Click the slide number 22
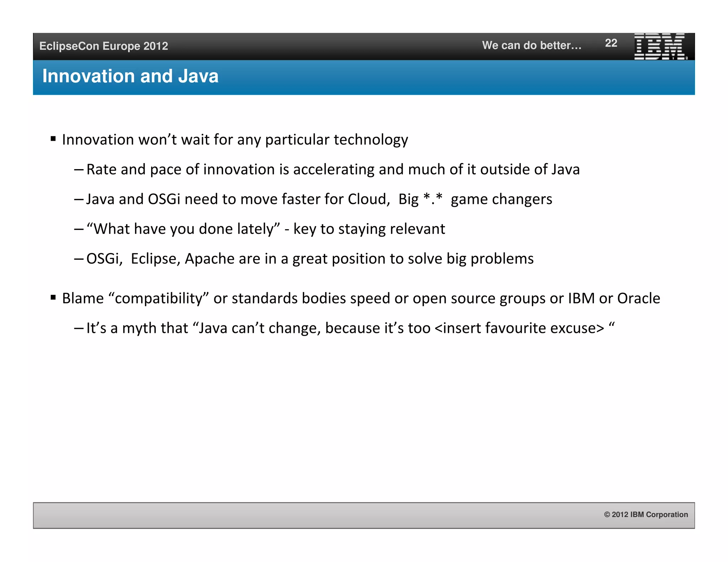 tap(611, 43)
